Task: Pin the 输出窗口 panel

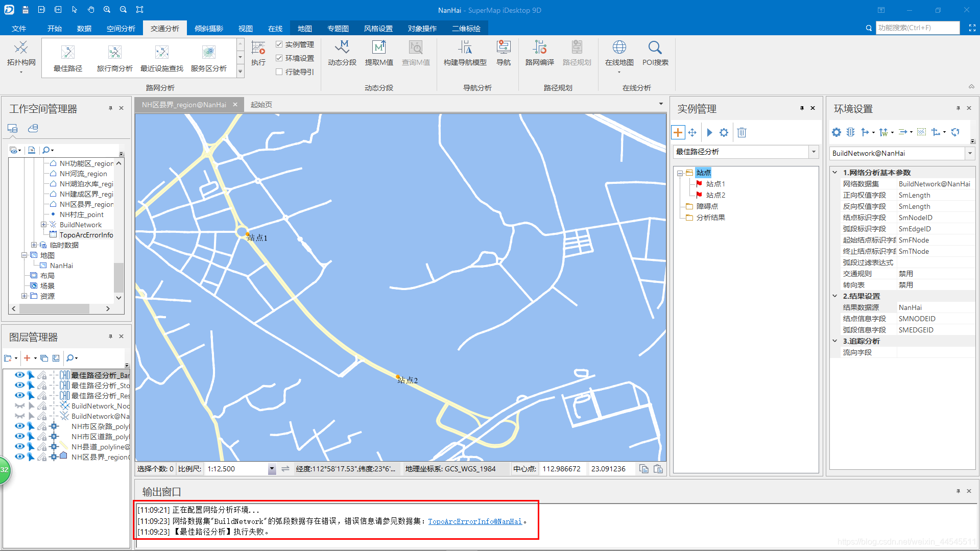Action: 958,491
